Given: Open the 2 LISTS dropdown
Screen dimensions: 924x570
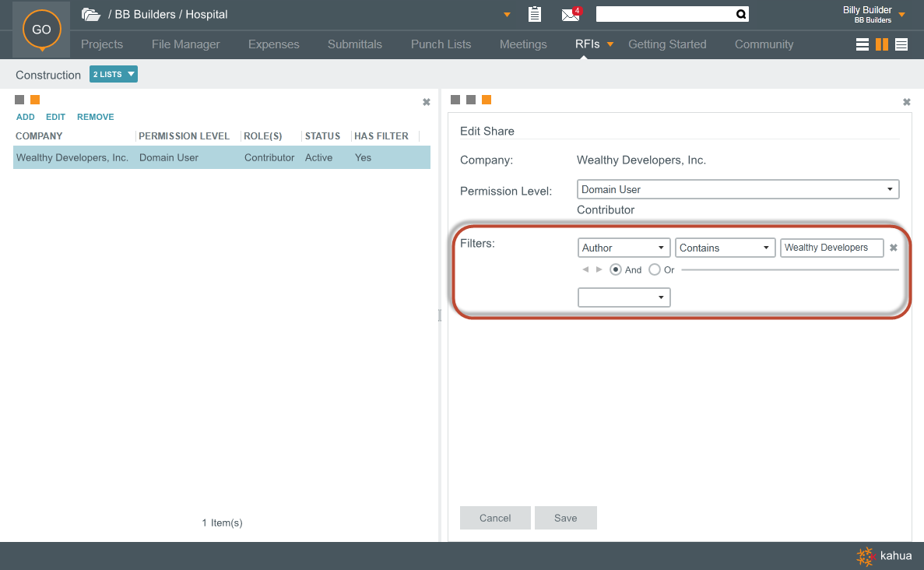Looking at the screenshot, I should (114, 74).
